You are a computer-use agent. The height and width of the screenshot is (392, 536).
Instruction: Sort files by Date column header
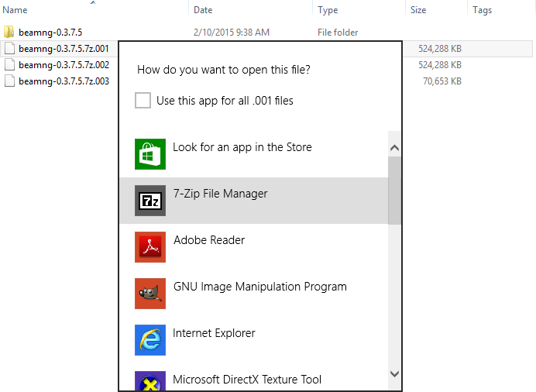[203, 10]
